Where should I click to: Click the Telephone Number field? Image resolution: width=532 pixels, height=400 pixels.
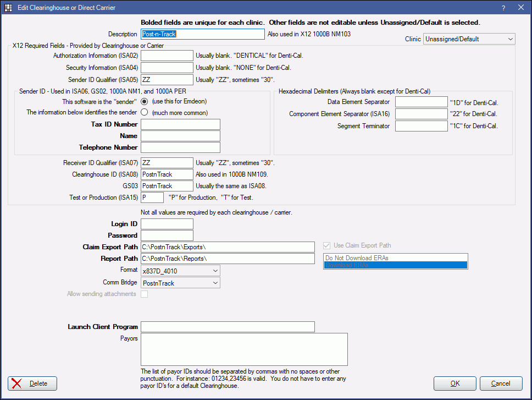pyautogui.click(x=180, y=147)
